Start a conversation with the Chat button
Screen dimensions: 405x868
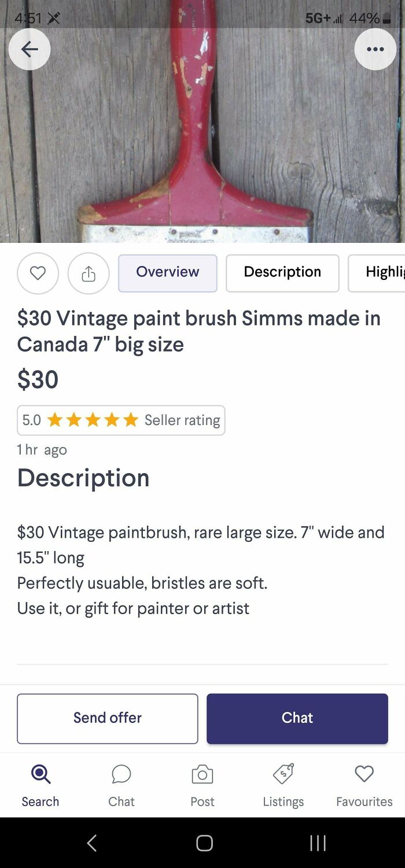pyautogui.click(x=297, y=718)
